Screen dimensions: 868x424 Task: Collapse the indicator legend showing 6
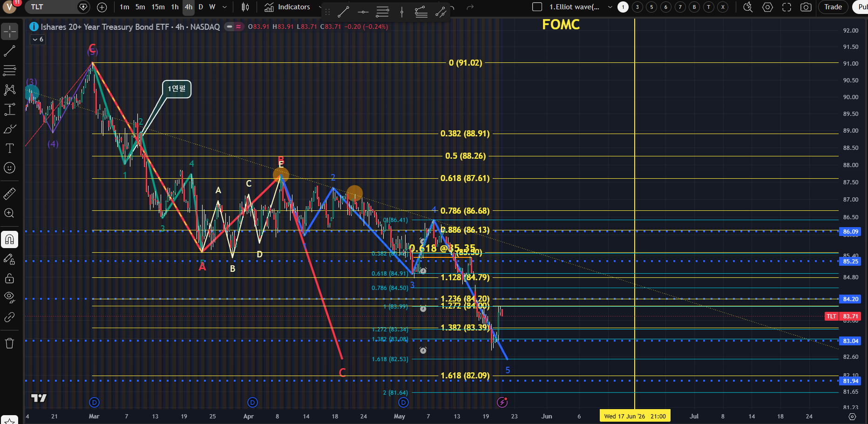[38, 40]
